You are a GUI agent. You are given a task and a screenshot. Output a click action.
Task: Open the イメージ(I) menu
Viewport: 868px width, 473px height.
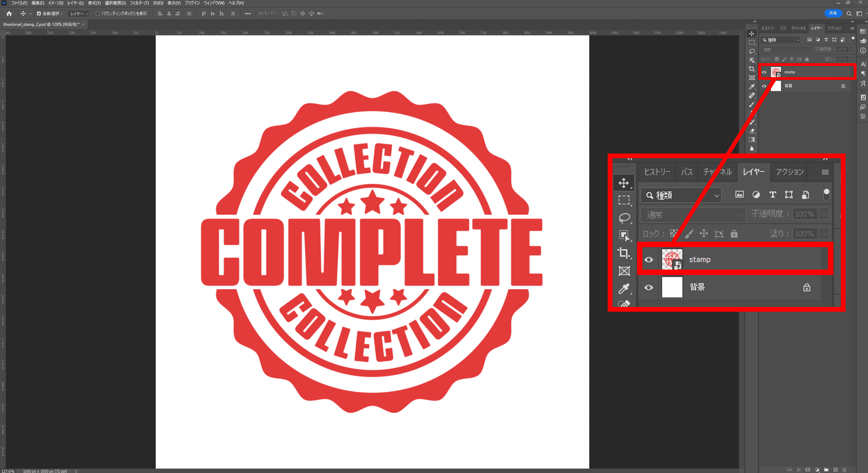(56, 3)
